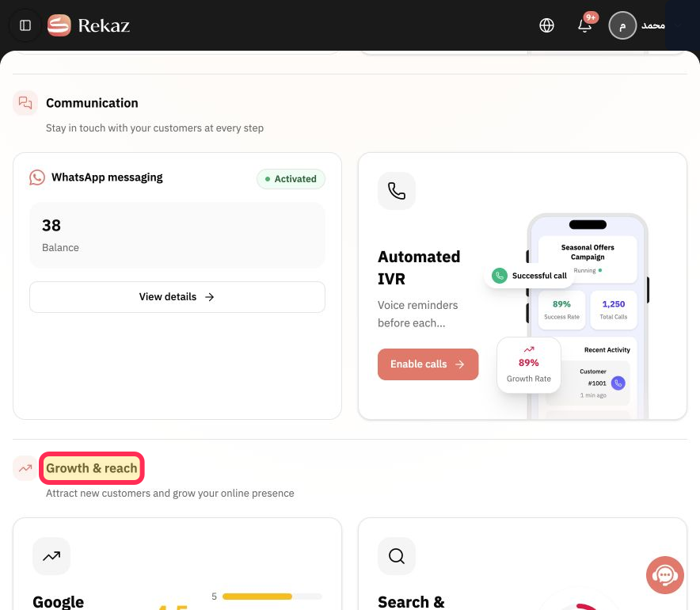Click the Activated status badge
Screen dimensions: 700x610
coord(291,179)
